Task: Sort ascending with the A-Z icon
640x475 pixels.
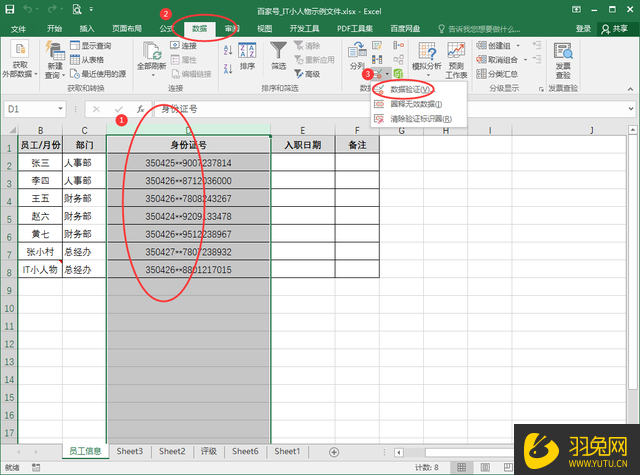Action: (228, 50)
